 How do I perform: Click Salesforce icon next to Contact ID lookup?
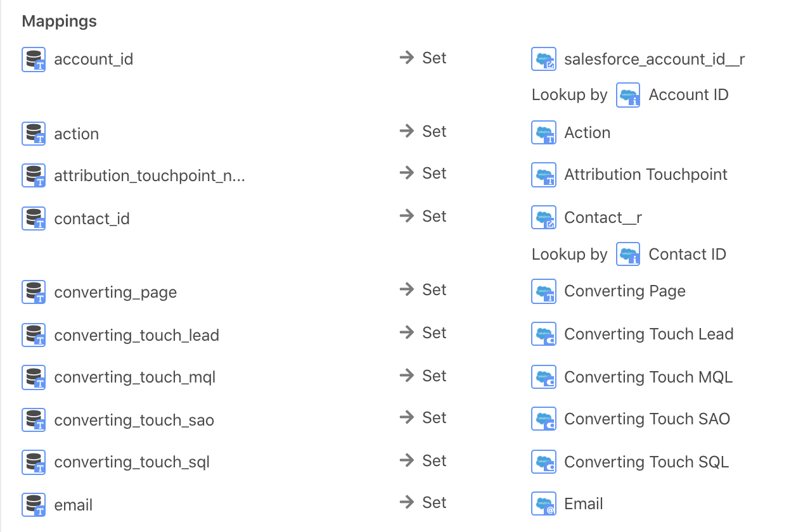click(628, 255)
